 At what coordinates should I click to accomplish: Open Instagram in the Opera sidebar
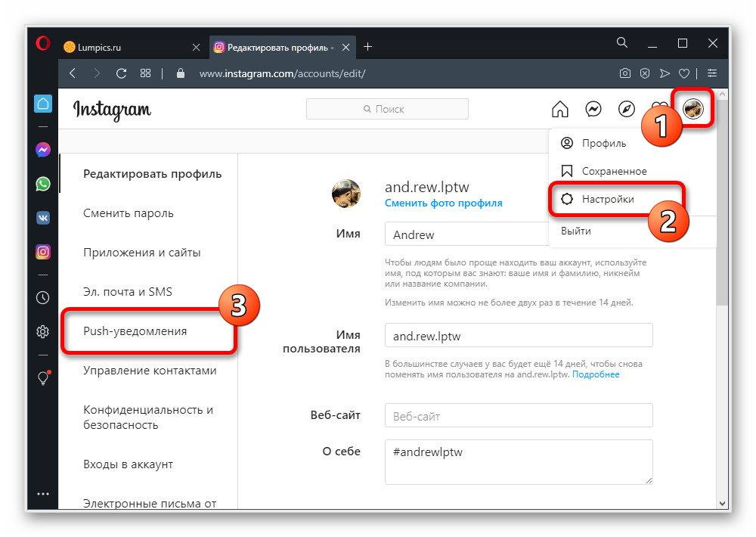43,252
